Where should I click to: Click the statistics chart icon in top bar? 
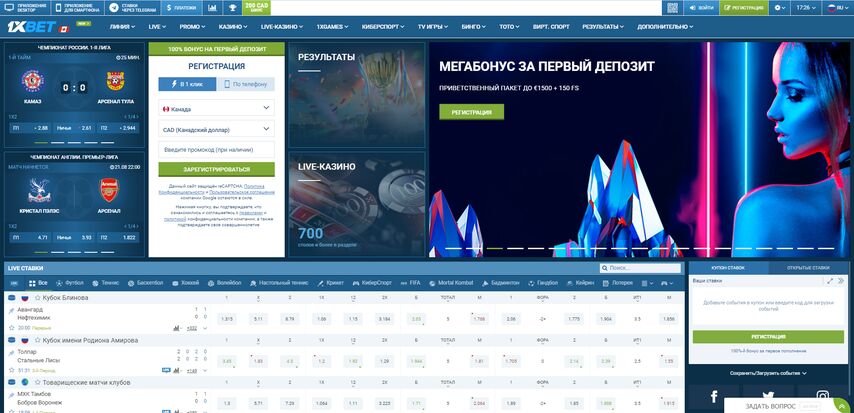[x=212, y=8]
